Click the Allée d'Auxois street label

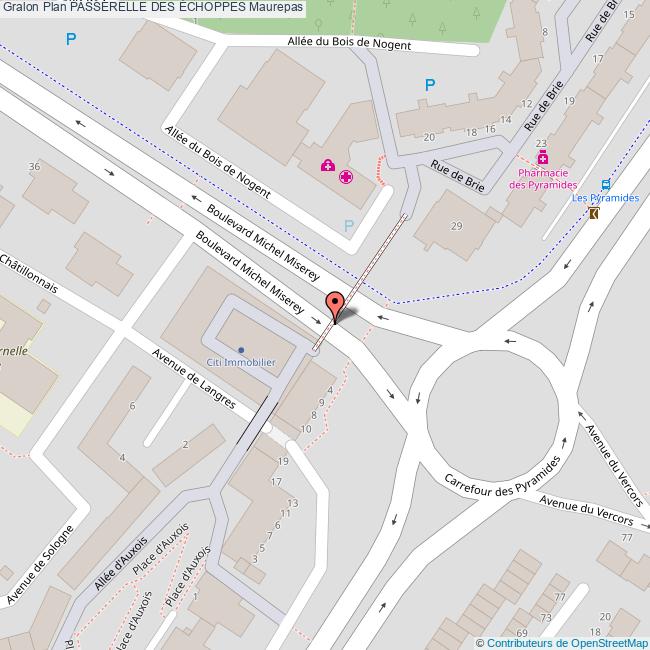pos(121,563)
